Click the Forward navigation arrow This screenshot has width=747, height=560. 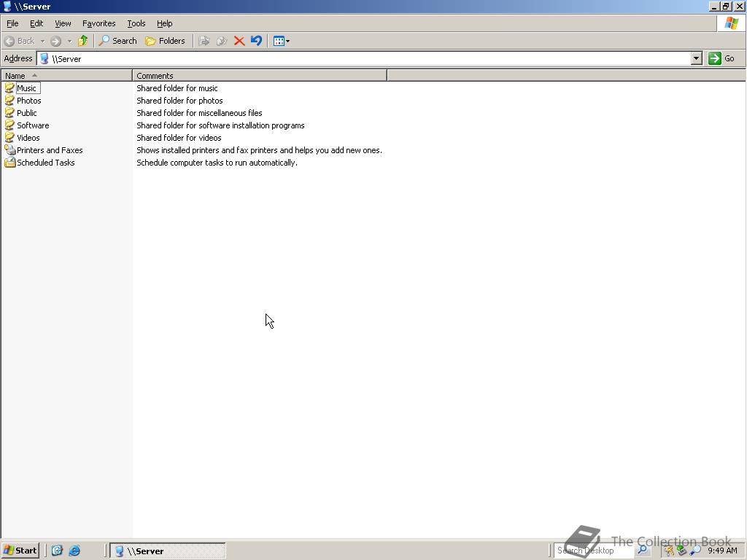(x=55, y=41)
